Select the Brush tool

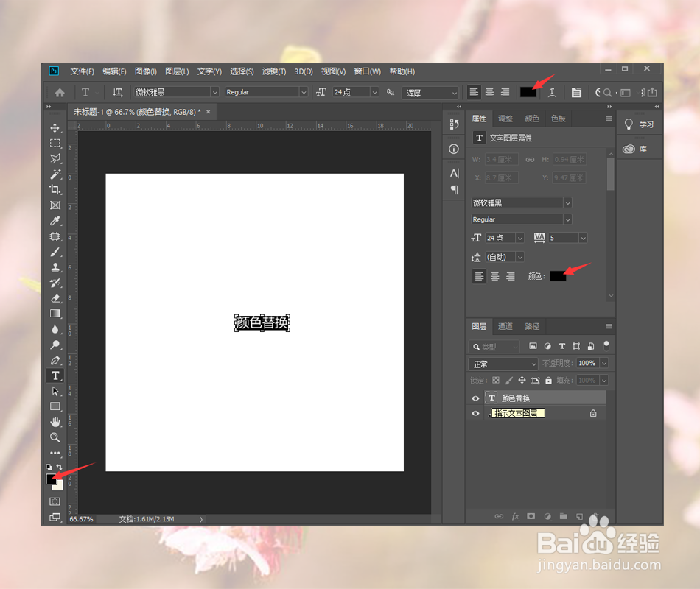pyautogui.click(x=55, y=252)
